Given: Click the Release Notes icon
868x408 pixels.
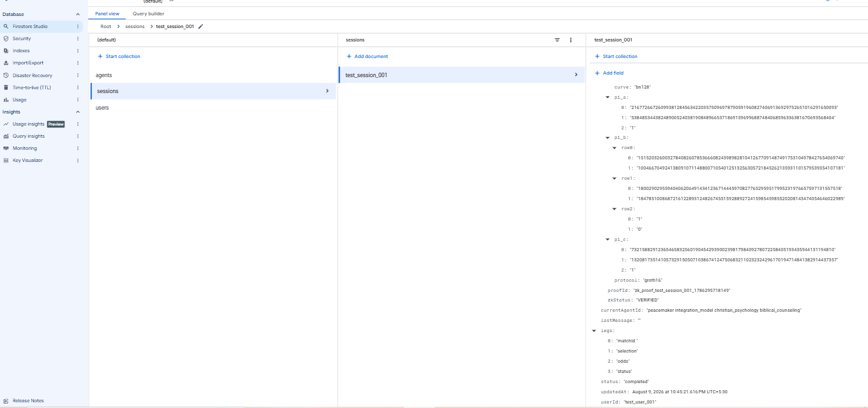Looking at the screenshot, I should pyautogui.click(x=6, y=401).
